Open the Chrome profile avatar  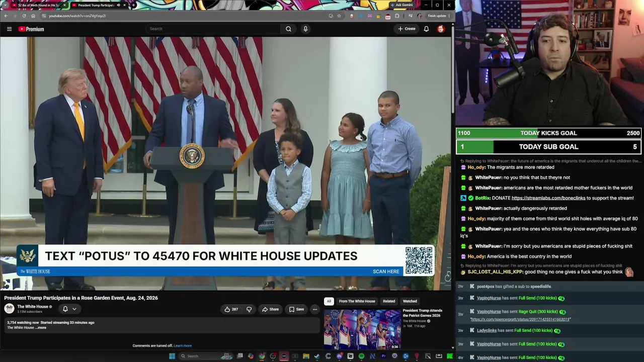click(x=420, y=16)
